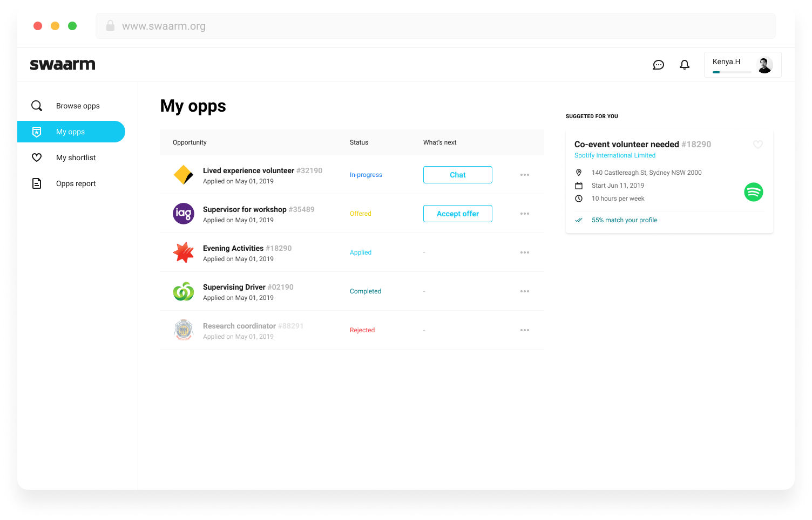Click the Spotify logo on the suggested card

tap(754, 192)
